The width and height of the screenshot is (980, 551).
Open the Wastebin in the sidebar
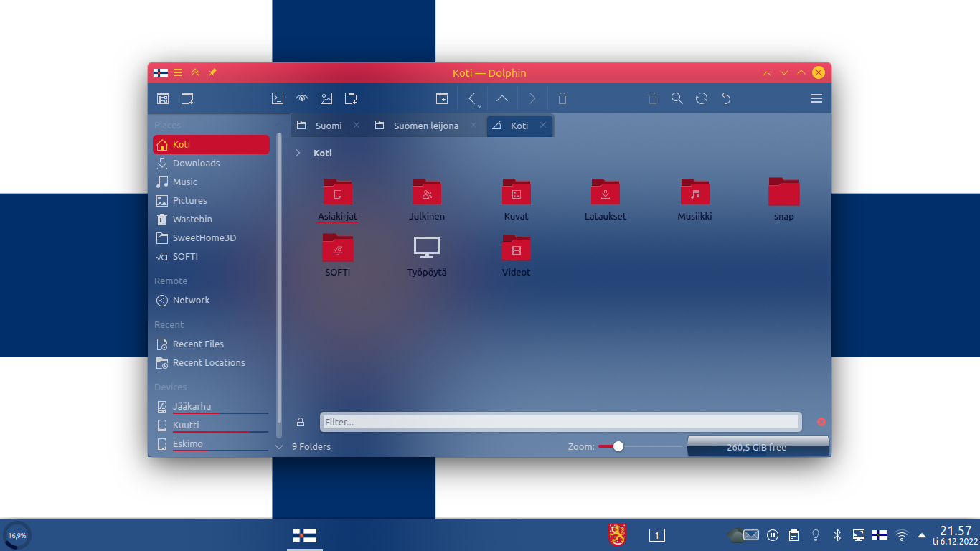(x=211, y=219)
